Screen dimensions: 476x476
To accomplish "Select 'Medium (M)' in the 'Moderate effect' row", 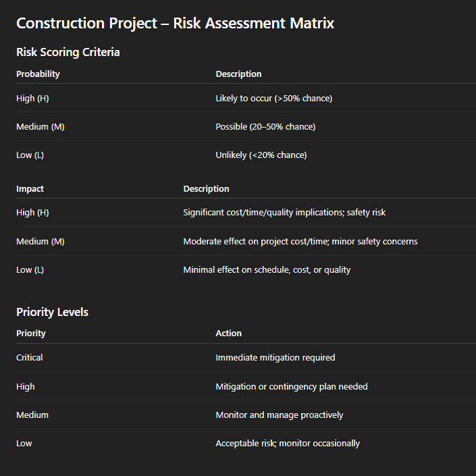I will (x=41, y=241).
